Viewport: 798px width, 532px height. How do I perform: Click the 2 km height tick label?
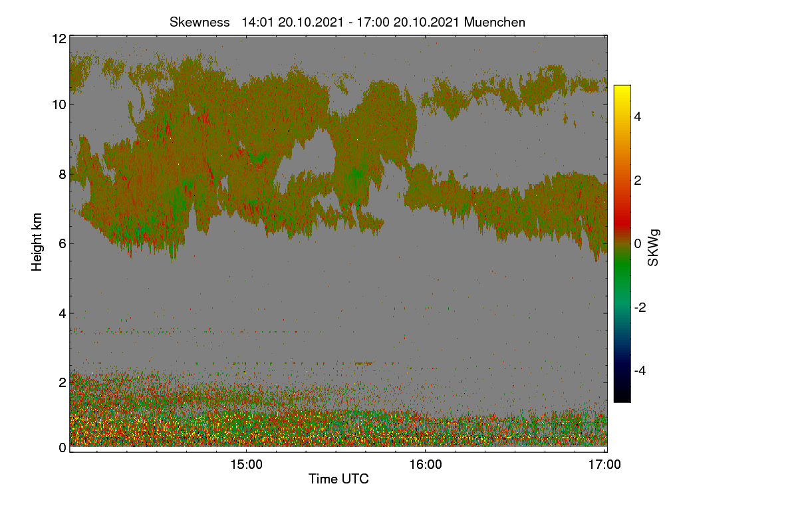[x=62, y=382]
